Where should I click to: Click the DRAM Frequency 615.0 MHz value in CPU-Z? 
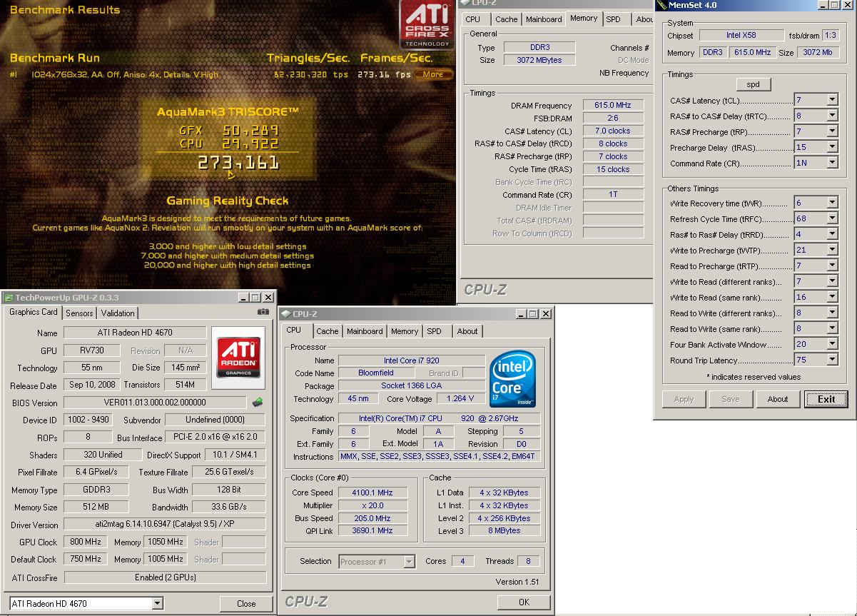point(613,105)
